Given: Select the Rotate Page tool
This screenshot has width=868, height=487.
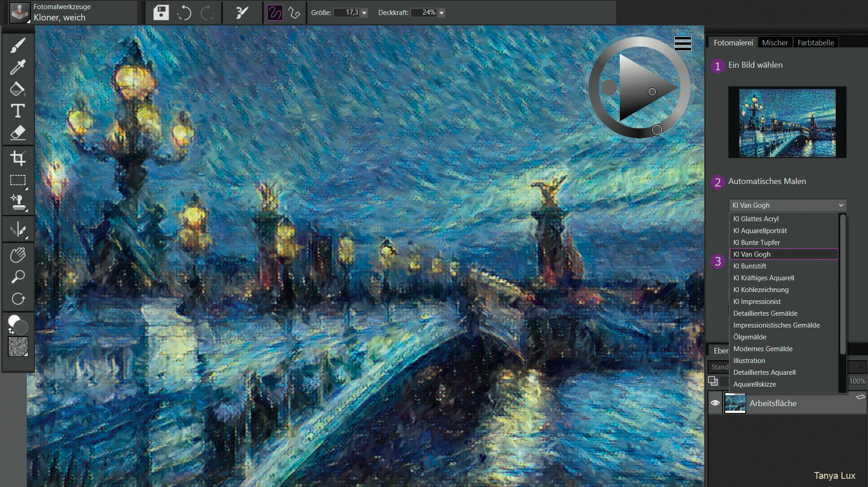Looking at the screenshot, I should tap(18, 299).
